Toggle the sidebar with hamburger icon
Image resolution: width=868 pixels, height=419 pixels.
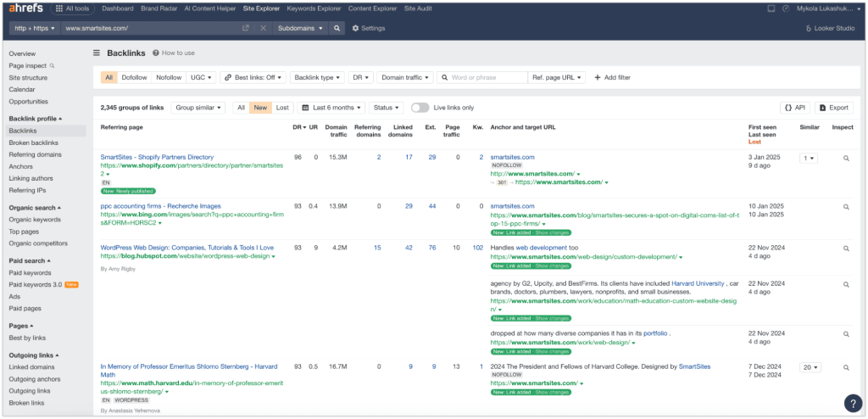[97, 53]
